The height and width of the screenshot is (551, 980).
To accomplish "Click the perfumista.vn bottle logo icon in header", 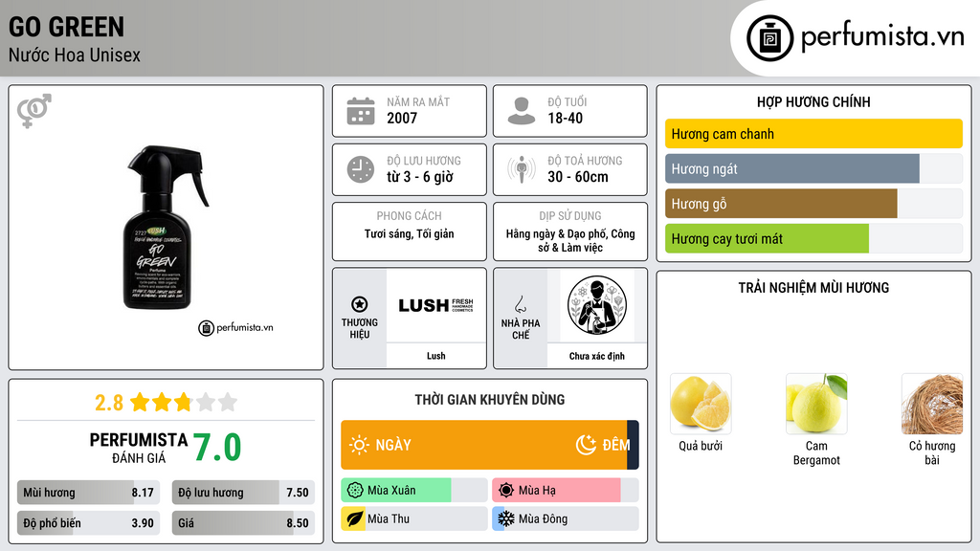I will point(769,38).
